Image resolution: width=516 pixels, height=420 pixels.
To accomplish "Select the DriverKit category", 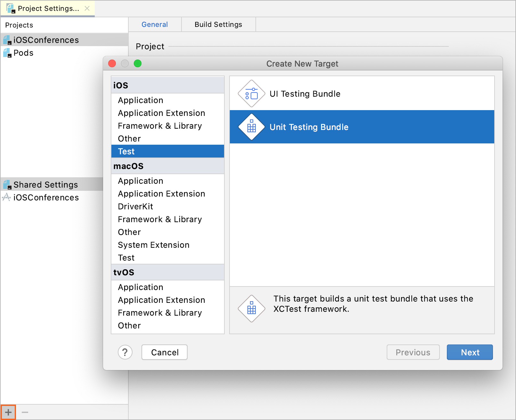I will click(x=168, y=206).
